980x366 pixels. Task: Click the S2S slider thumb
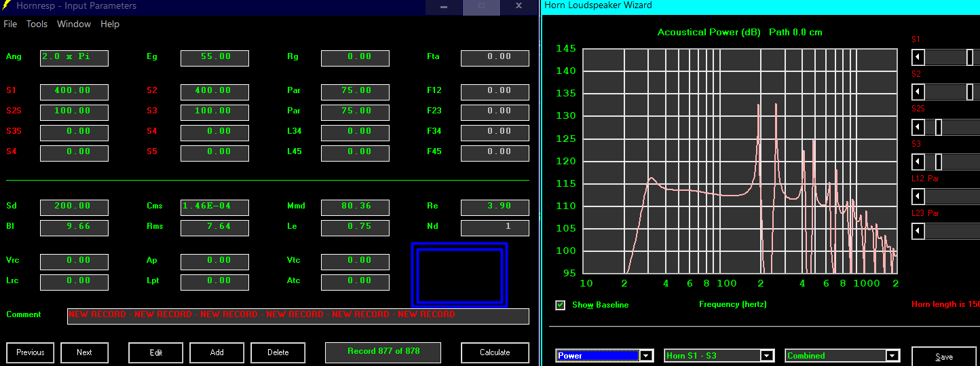tap(939, 127)
